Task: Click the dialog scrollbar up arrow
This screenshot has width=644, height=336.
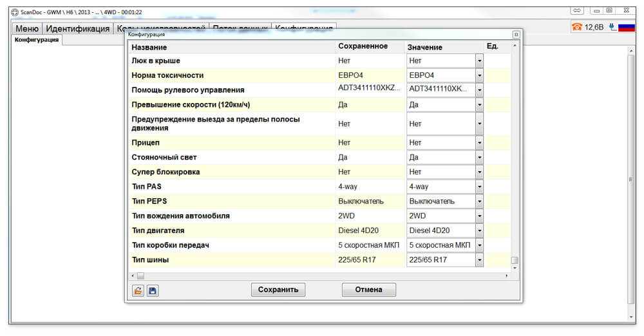Action: [x=515, y=46]
